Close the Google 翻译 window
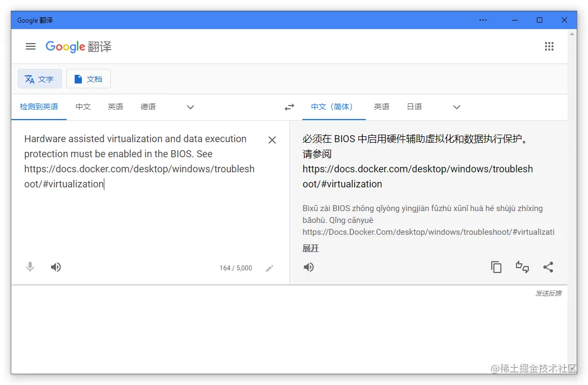This screenshot has width=588, height=385. point(564,20)
